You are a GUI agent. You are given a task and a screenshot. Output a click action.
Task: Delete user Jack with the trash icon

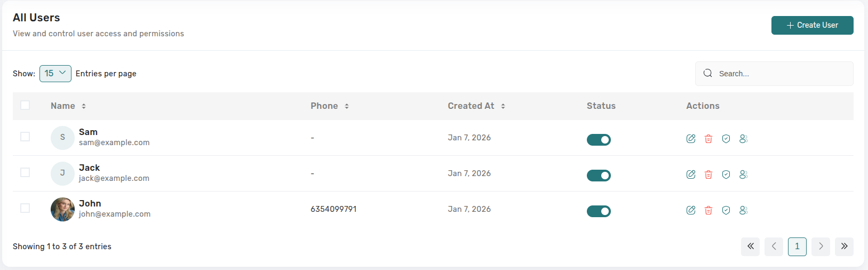click(x=708, y=174)
